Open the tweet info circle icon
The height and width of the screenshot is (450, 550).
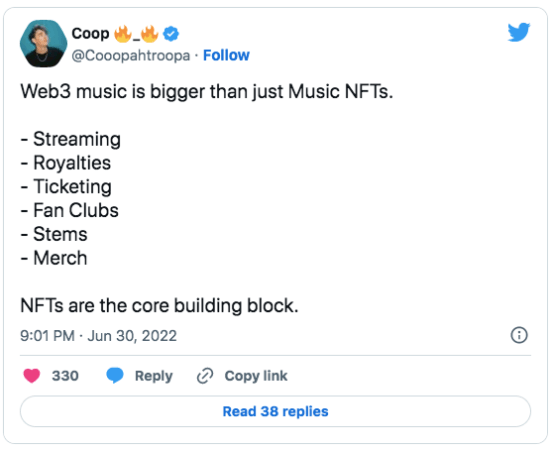pyautogui.click(x=519, y=335)
